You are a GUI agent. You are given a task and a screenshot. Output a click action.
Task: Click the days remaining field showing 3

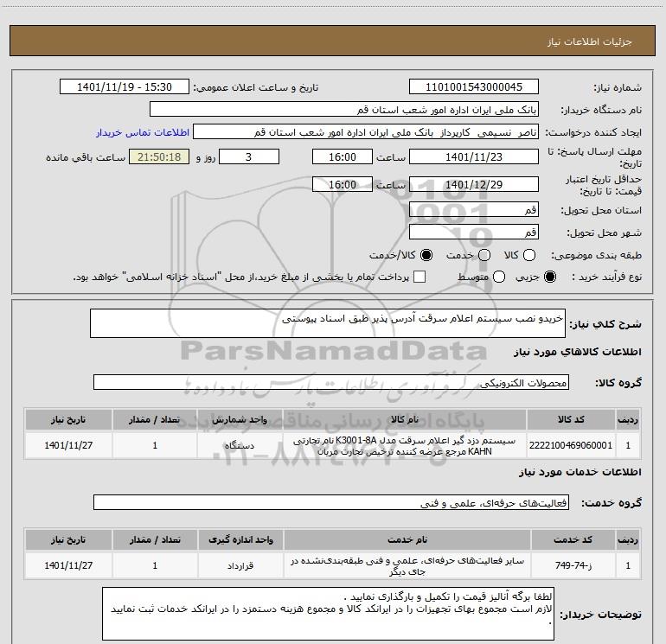249,156
